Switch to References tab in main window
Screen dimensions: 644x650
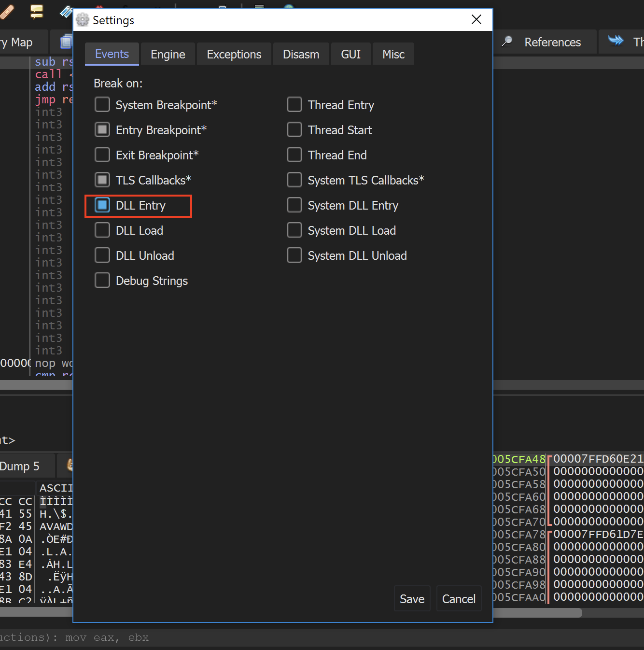coord(545,42)
